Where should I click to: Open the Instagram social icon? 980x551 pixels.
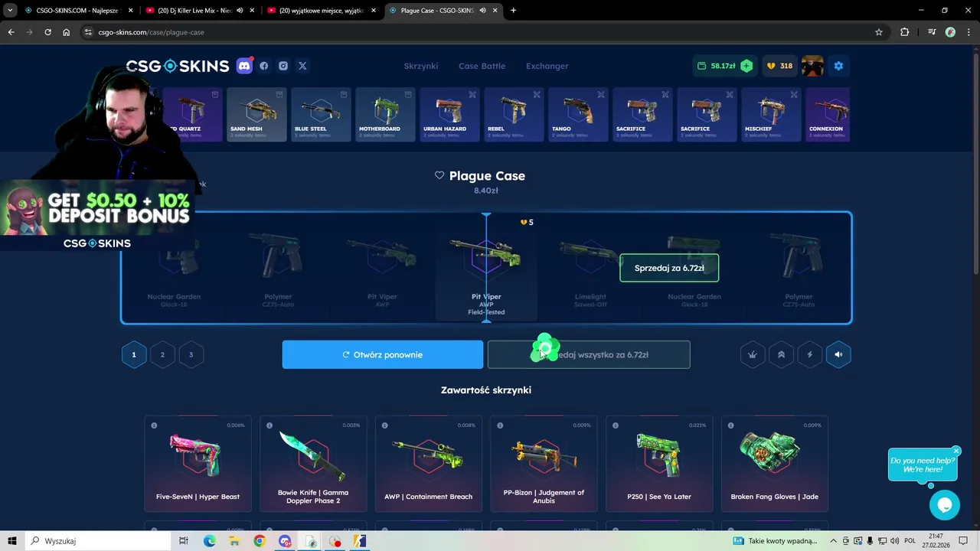(x=283, y=66)
